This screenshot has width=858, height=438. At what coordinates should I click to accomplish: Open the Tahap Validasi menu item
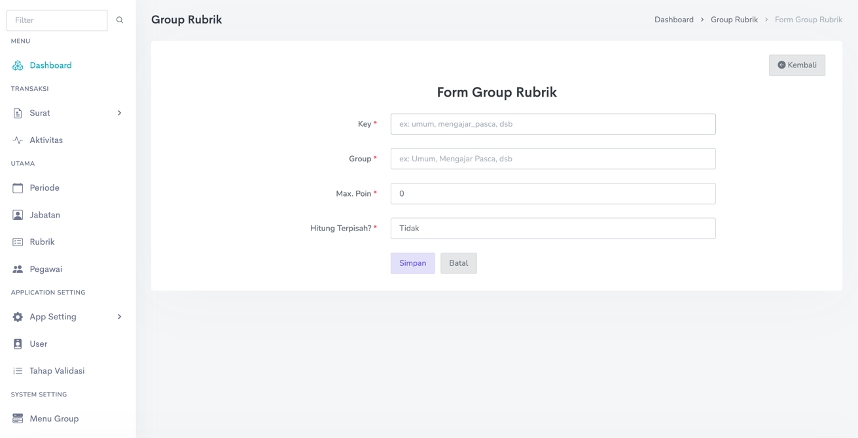56,371
